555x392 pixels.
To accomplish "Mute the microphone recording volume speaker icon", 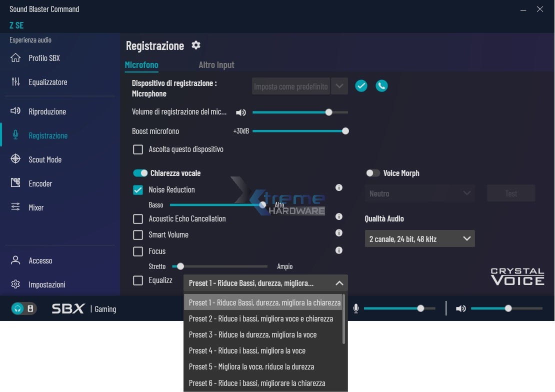I will (241, 112).
